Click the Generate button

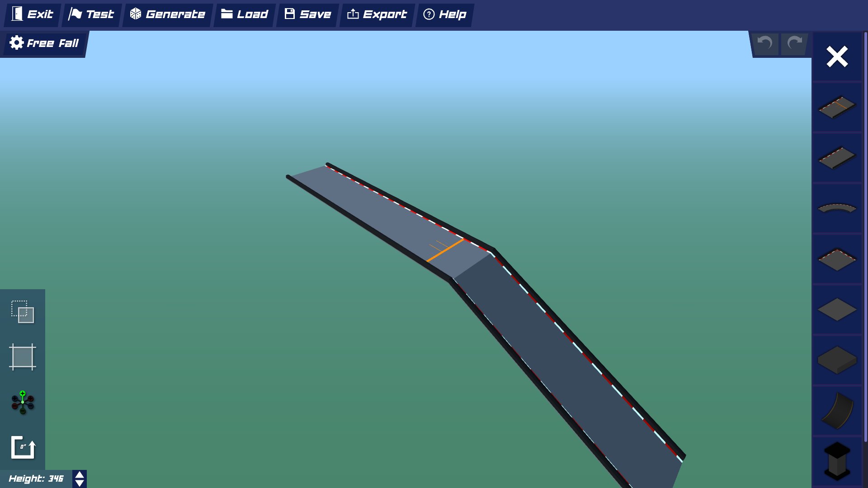[x=168, y=14]
